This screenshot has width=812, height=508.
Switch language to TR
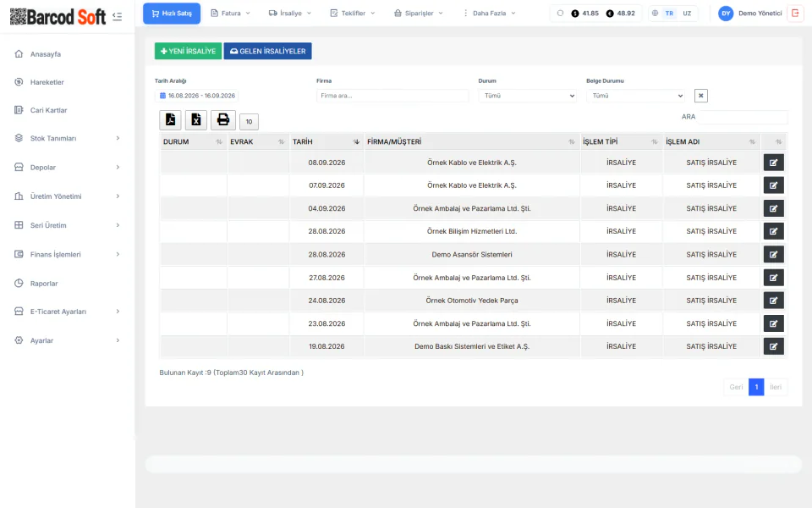tap(669, 14)
